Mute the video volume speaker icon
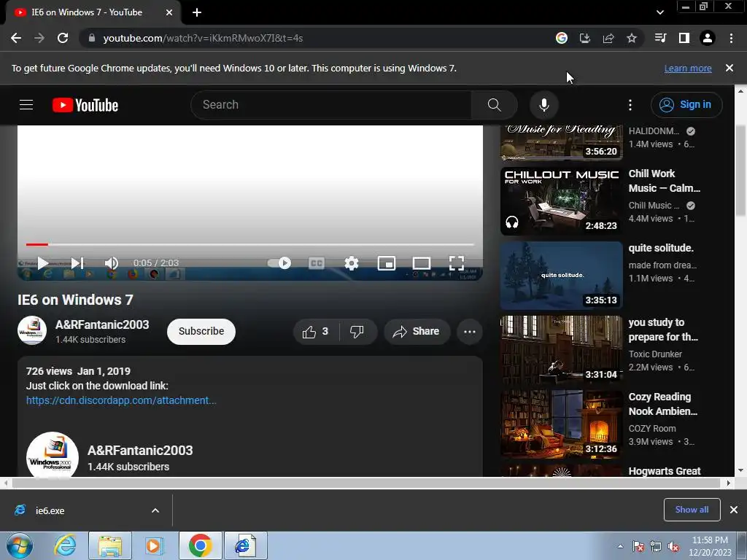This screenshot has height=560, width=747. pyautogui.click(x=112, y=262)
